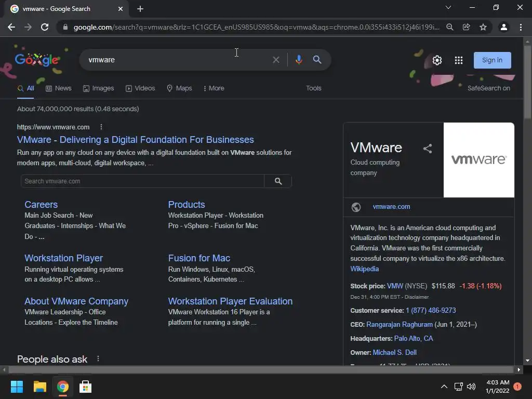Viewport: 532px width, 399px height.
Task: Share the VMware knowledge panel
Action: click(x=428, y=149)
